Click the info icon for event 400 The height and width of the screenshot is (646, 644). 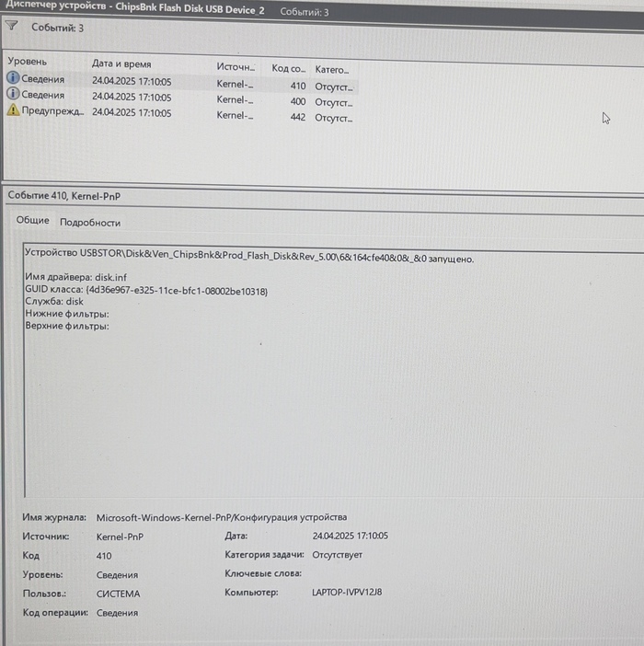coord(13,95)
